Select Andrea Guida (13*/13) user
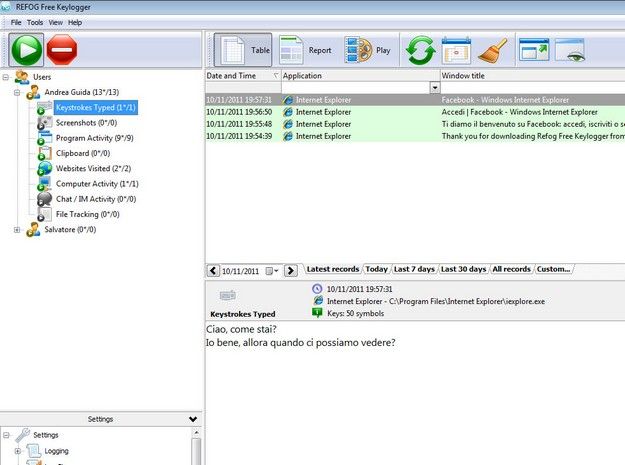Screen dimensions: 625x465 pyautogui.click(x=82, y=92)
